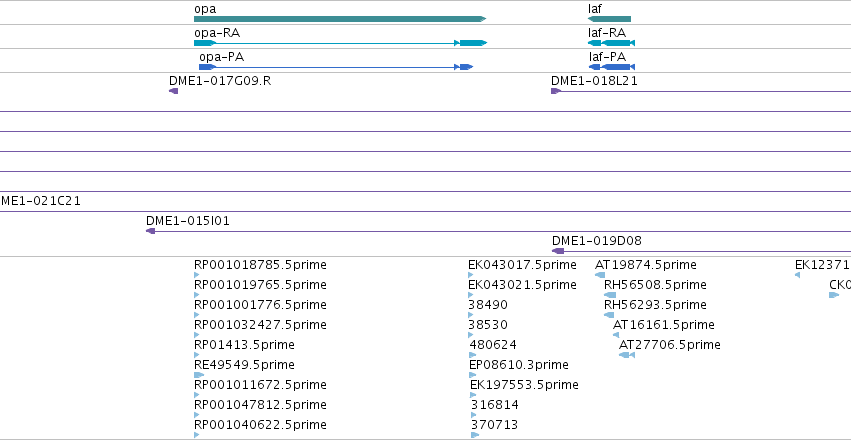
Task: Select the opa-PA protein feature
Action: click(336, 67)
